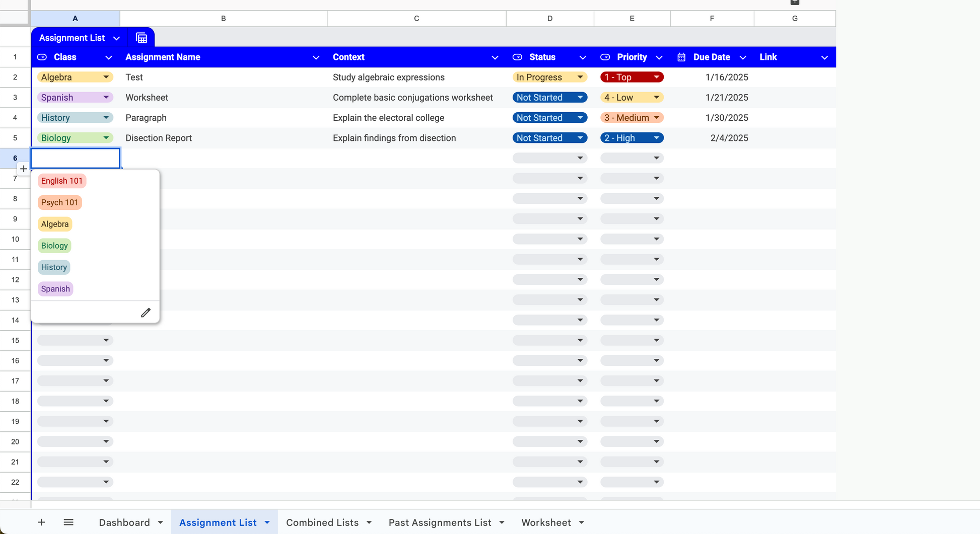Switch to the Past Assignments List tab

(x=440, y=522)
